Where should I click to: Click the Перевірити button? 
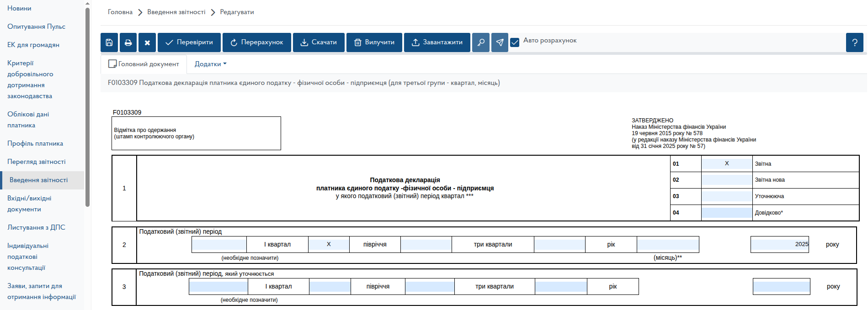189,42
